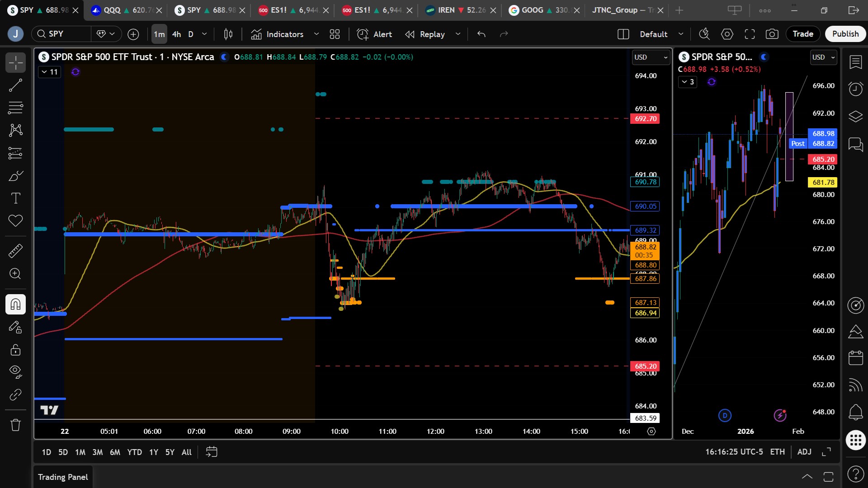Click the Measure ruler tool

(15, 251)
